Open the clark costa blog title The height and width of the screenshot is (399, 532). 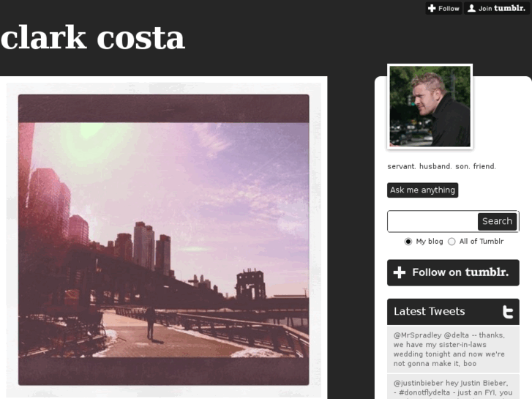pos(93,37)
